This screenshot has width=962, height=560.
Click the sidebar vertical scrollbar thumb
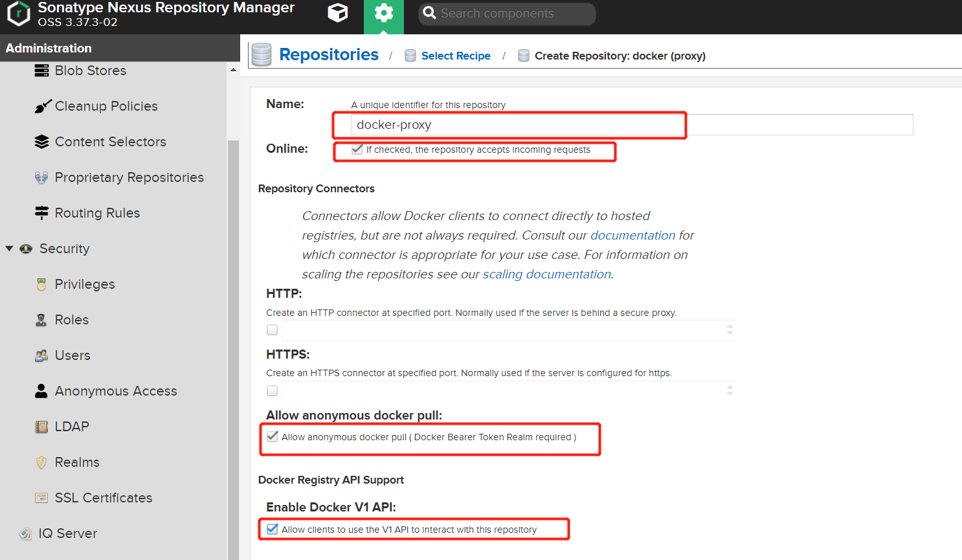click(x=233, y=350)
